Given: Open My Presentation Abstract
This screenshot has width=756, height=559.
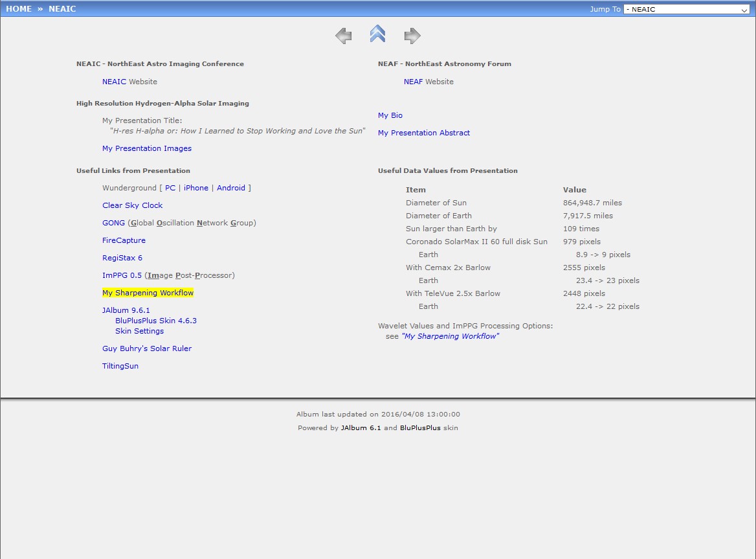Looking at the screenshot, I should [x=424, y=133].
